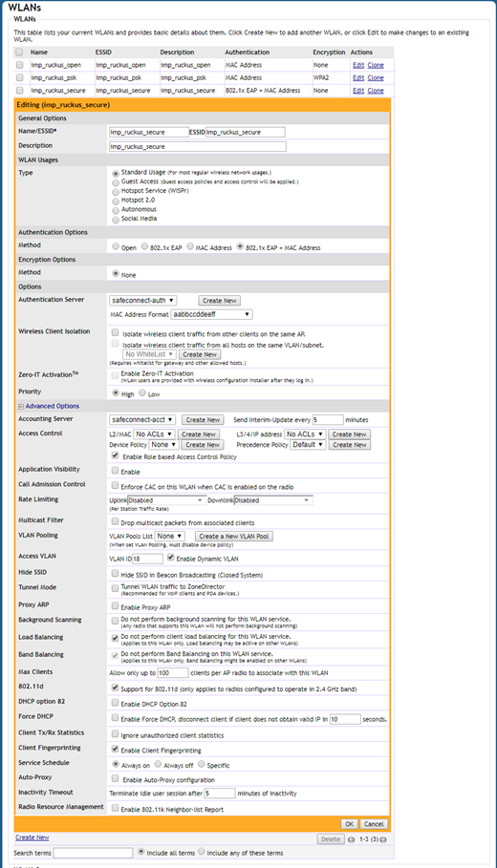Open the Accounting Server dropdown
Screen dimensions: 497x868
(142, 420)
